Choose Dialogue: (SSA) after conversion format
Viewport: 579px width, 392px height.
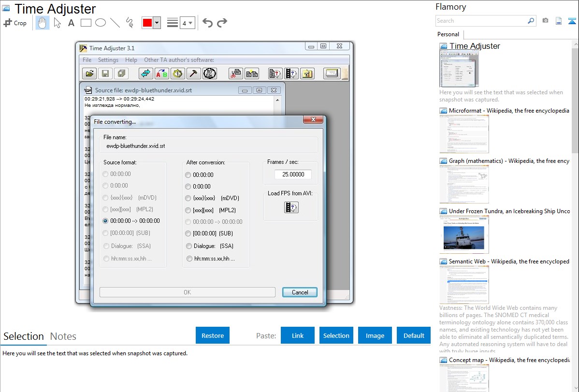point(209,246)
